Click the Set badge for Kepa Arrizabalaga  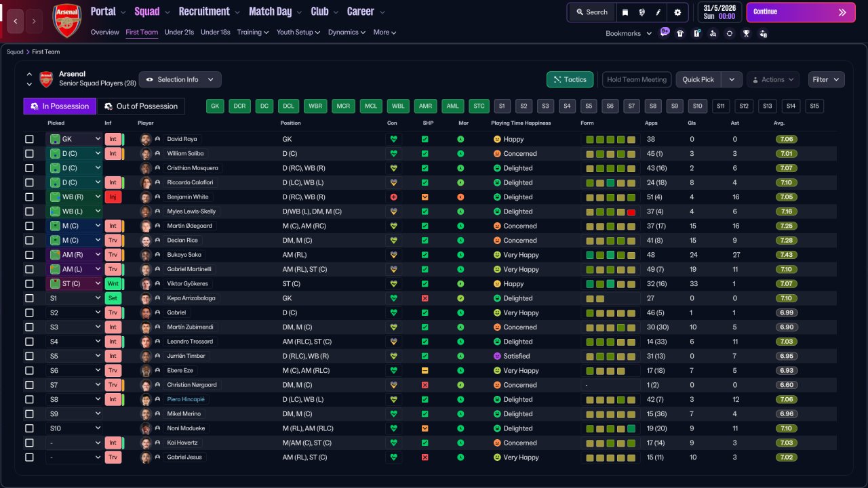113,298
